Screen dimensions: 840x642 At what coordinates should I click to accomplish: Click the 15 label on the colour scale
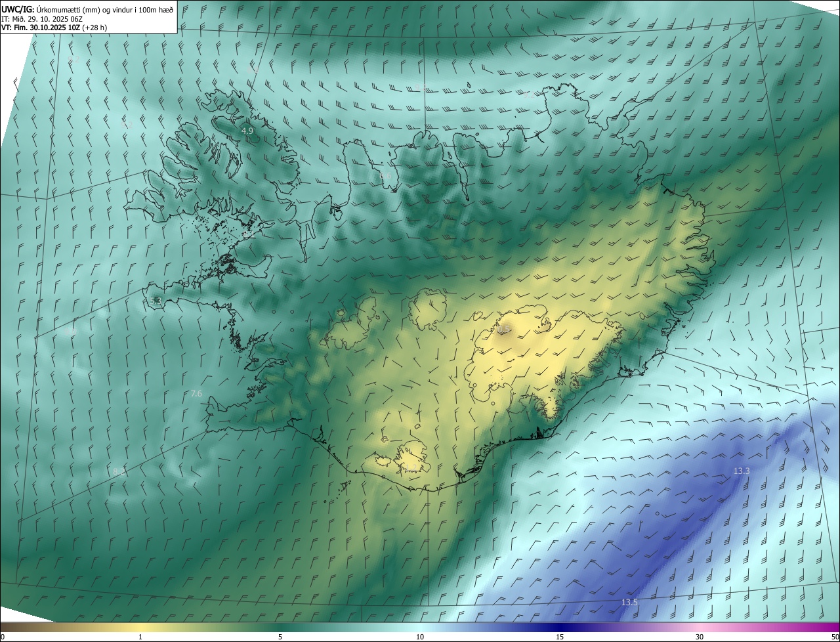560,637
